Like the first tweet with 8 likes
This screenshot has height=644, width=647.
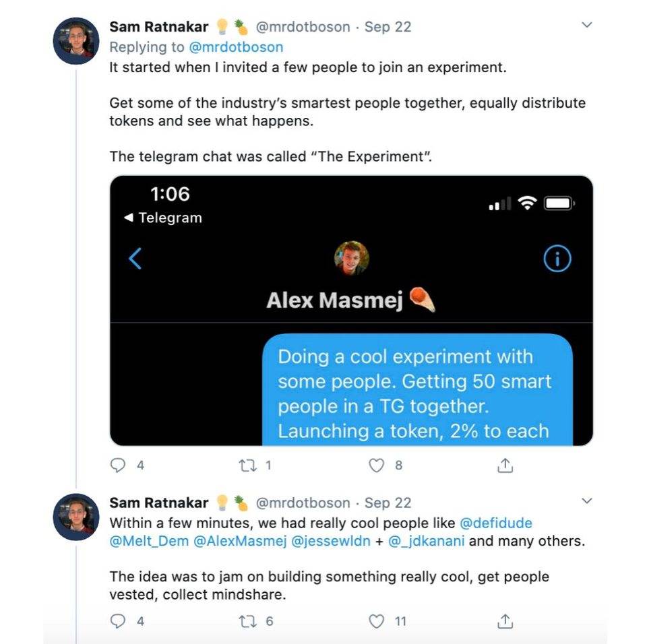pos(378,465)
